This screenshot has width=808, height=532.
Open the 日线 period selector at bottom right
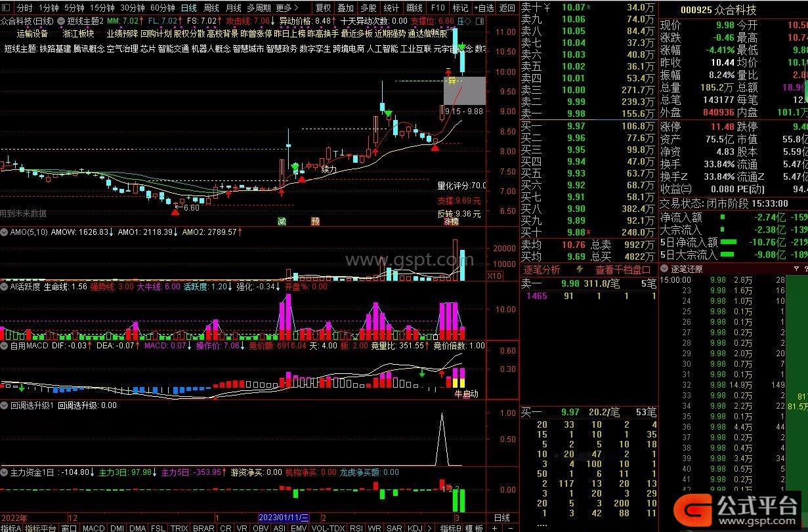pyautogui.click(x=501, y=518)
